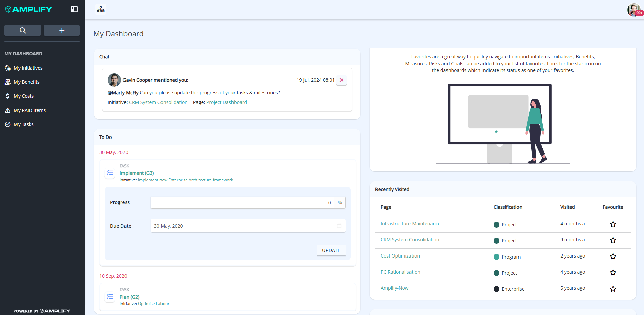644x315 pixels.
Task: Open the hierarchy tree icon in top bar
Action: point(101,9)
